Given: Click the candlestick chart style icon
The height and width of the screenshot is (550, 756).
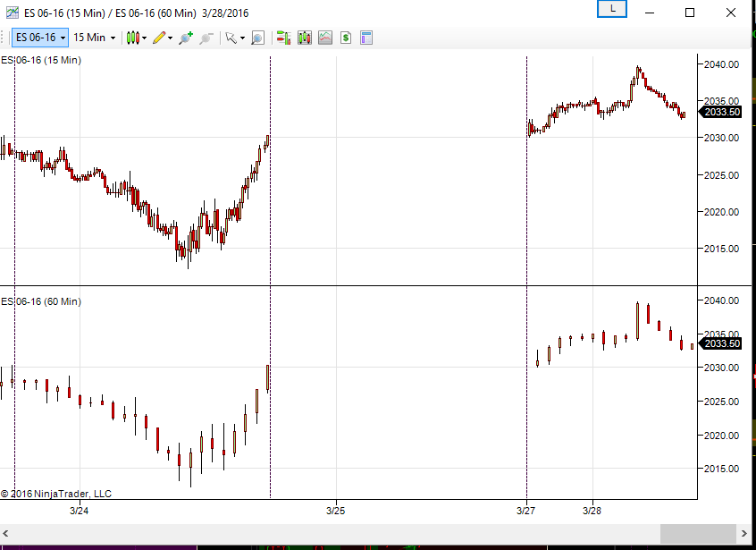Looking at the screenshot, I should 133,38.
